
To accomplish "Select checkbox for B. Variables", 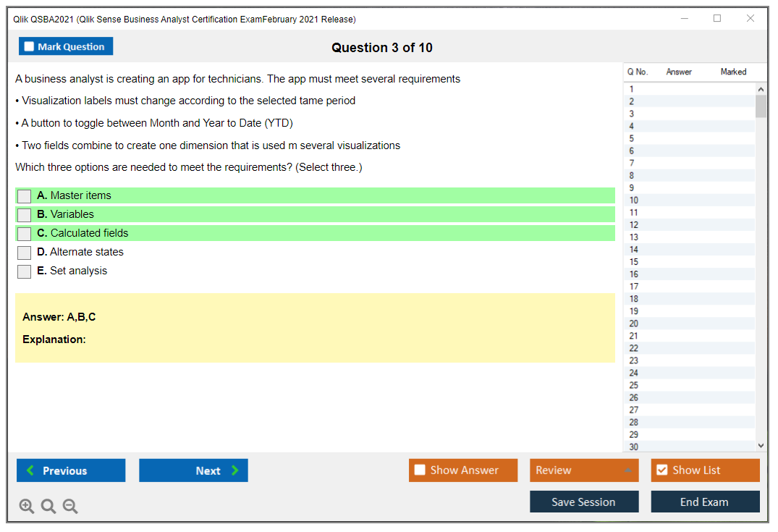I will click(25, 215).
